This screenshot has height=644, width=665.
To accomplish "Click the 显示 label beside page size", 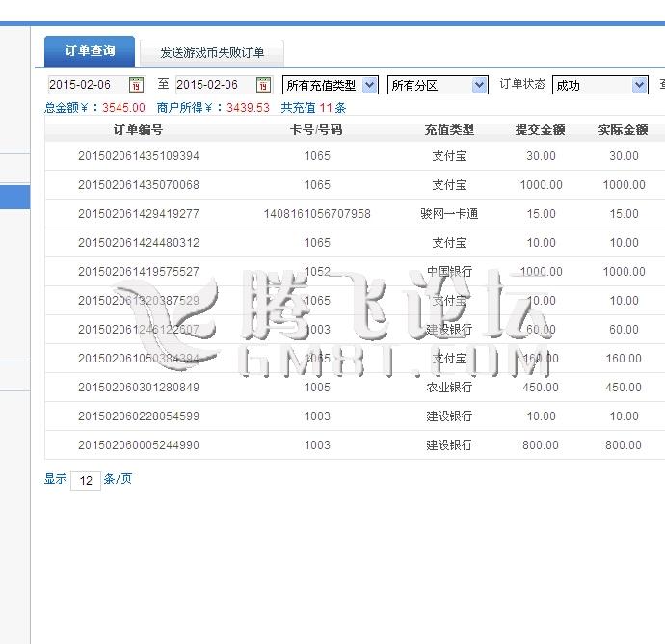I will (x=56, y=479).
